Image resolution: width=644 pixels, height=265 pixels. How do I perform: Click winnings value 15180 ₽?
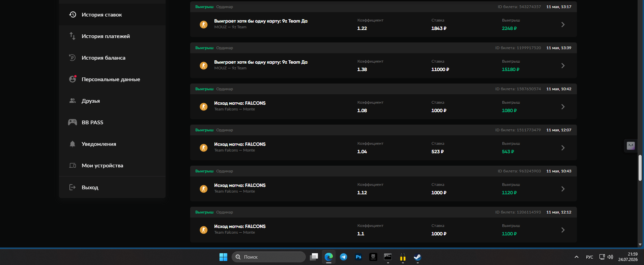pos(510,69)
